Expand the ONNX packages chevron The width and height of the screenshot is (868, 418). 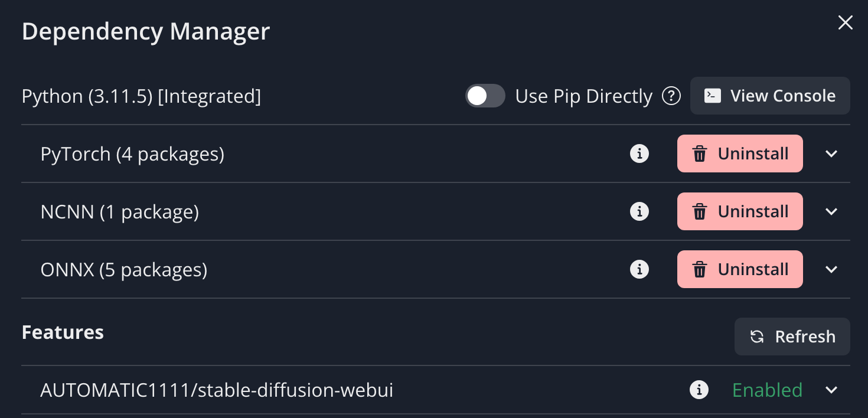click(x=831, y=270)
